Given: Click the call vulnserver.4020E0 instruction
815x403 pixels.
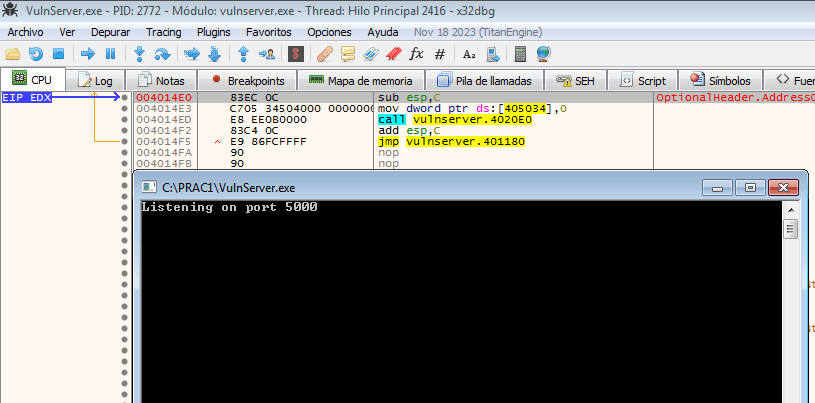Looking at the screenshot, I should (x=455, y=120).
